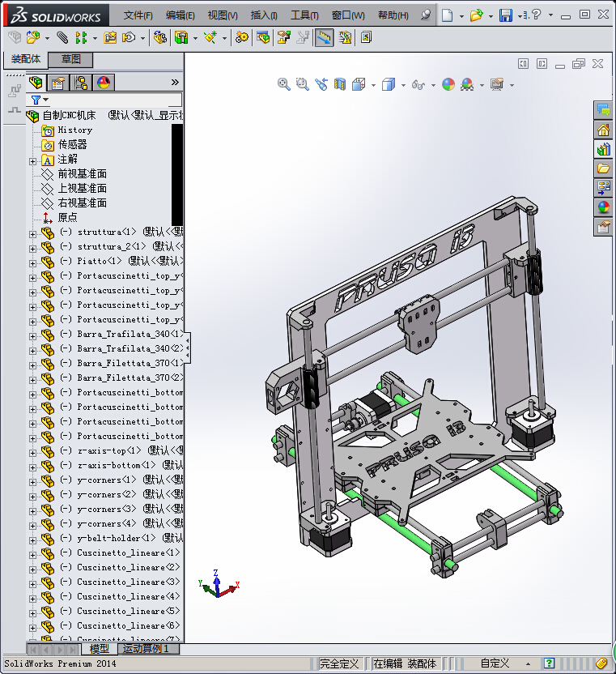Click the Assembly Features icon
Screen dimensions: 616x674
[x=181, y=38]
